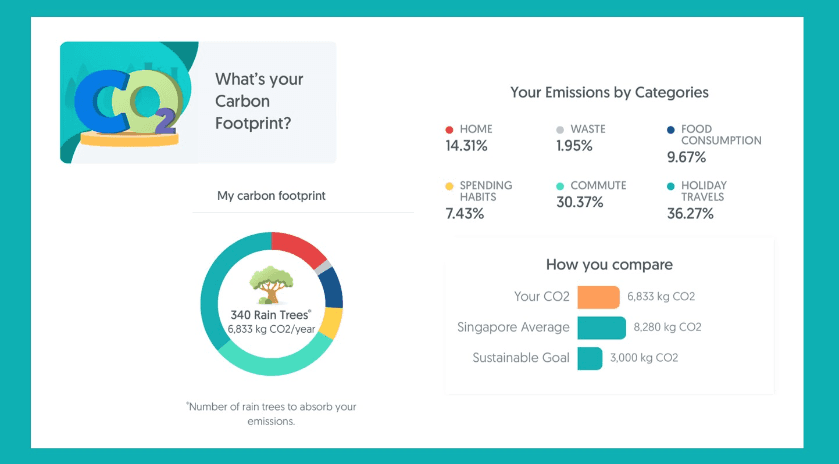Screen dimensions: 839x464
Task: Click the green COMMUTE legend dot
Action: coord(560,186)
